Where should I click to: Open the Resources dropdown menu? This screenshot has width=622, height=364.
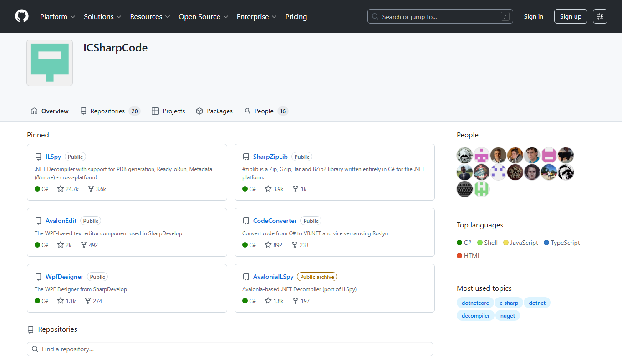click(150, 16)
